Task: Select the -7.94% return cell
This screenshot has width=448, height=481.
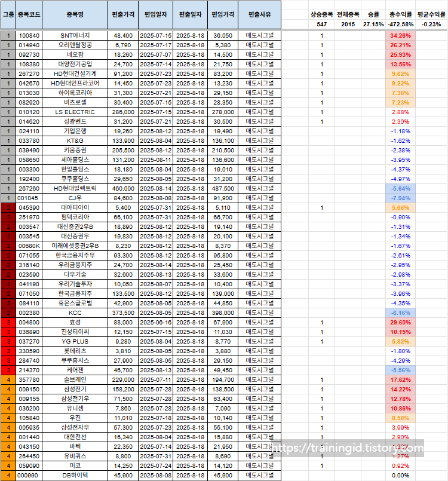Action: 400,198
